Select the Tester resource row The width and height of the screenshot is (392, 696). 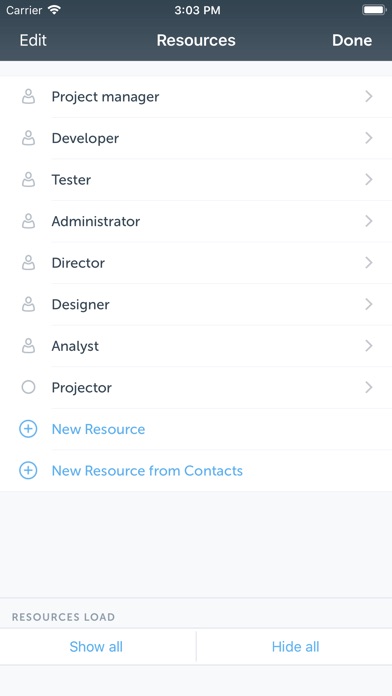[196, 180]
